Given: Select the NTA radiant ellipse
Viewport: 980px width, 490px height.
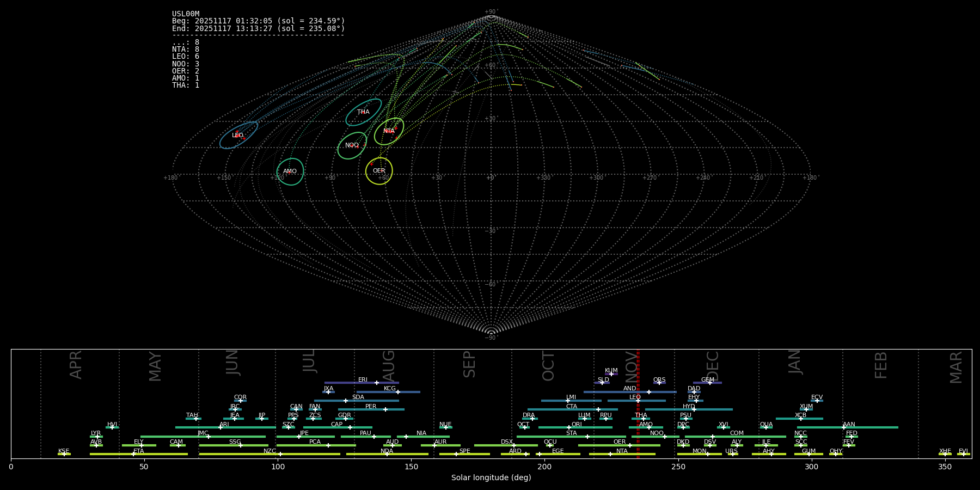Looking at the screenshot, I should pyautogui.click(x=389, y=131).
